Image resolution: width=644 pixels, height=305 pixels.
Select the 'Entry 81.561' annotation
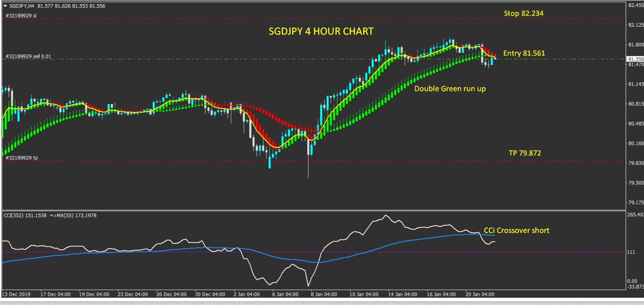click(x=524, y=53)
